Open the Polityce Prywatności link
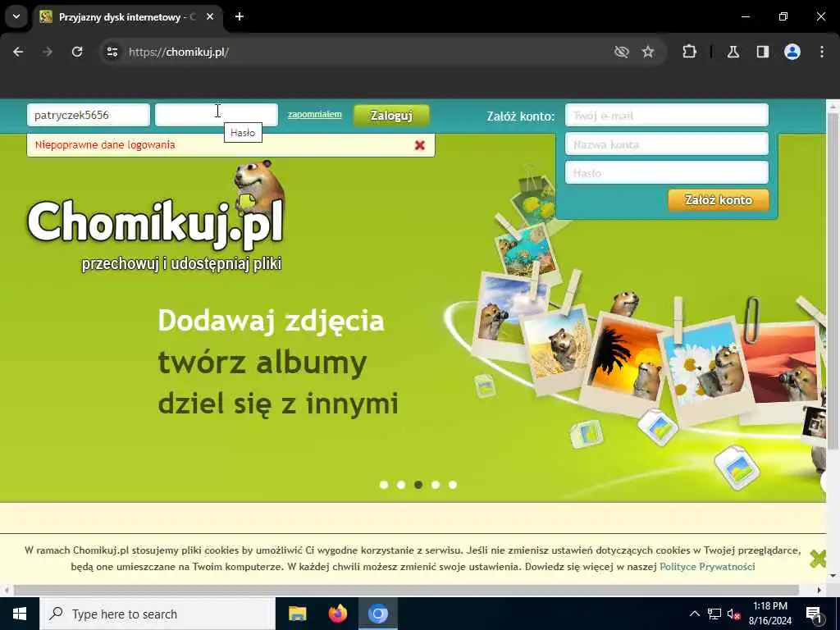The width and height of the screenshot is (840, 630). (707, 567)
